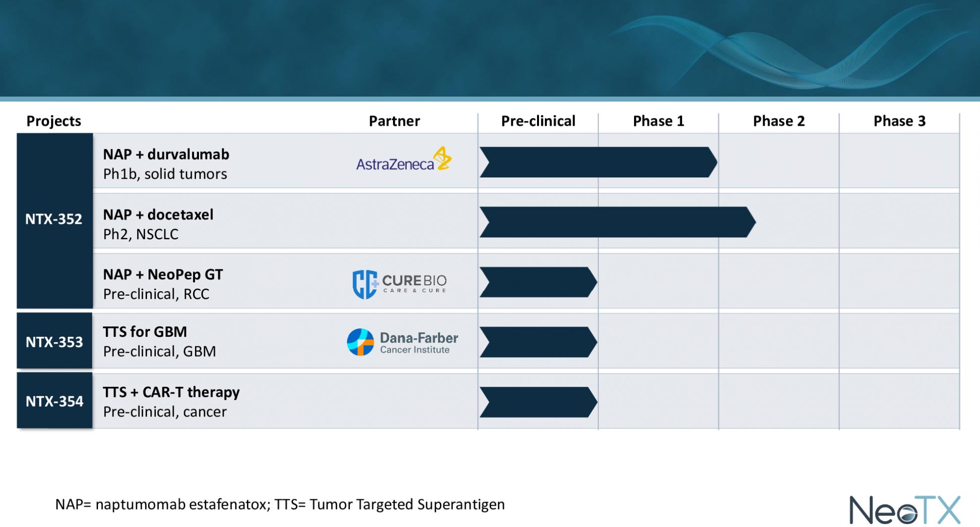Click the Partner column header
The height and width of the screenshot is (527, 980).
pos(394,121)
